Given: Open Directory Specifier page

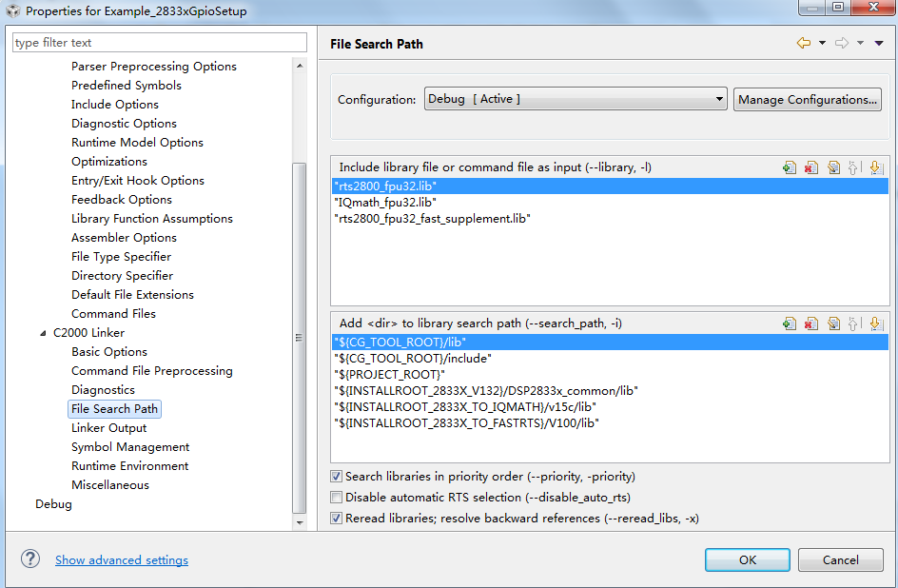Looking at the screenshot, I should (x=122, y=275).
